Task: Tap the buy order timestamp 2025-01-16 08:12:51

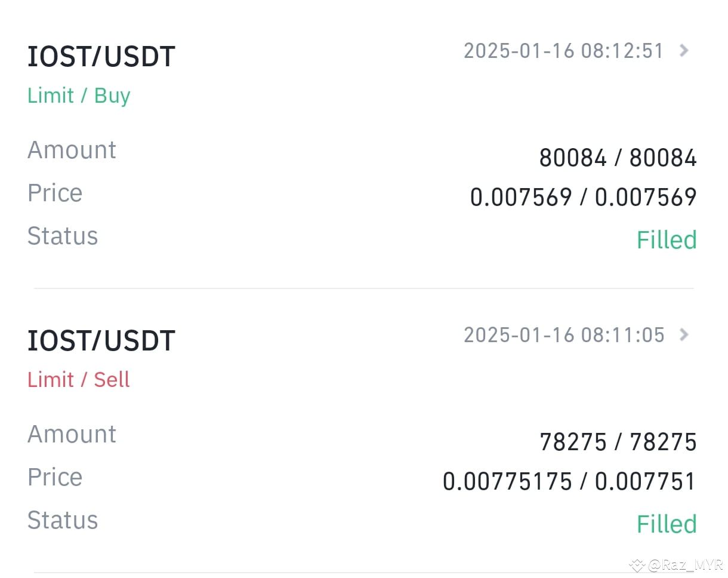Action: point(563,51)
